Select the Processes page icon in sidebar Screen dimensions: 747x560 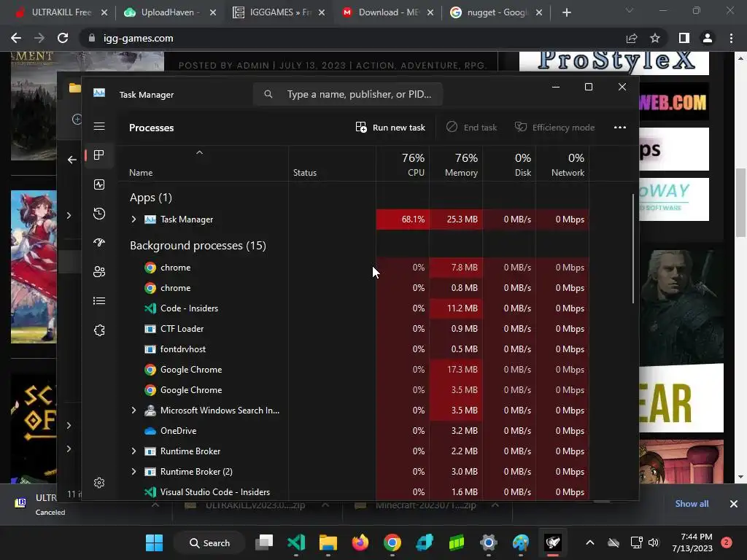(99, 155)
